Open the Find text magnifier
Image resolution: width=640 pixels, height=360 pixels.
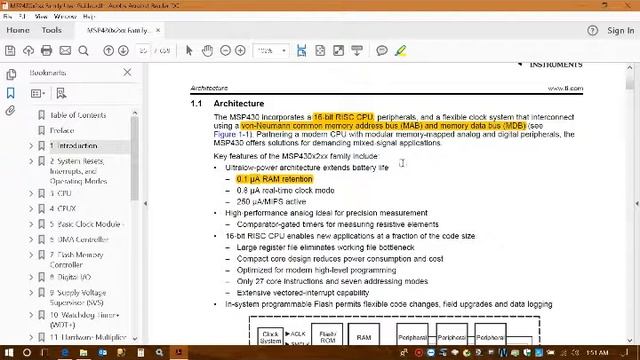[83, 51]
